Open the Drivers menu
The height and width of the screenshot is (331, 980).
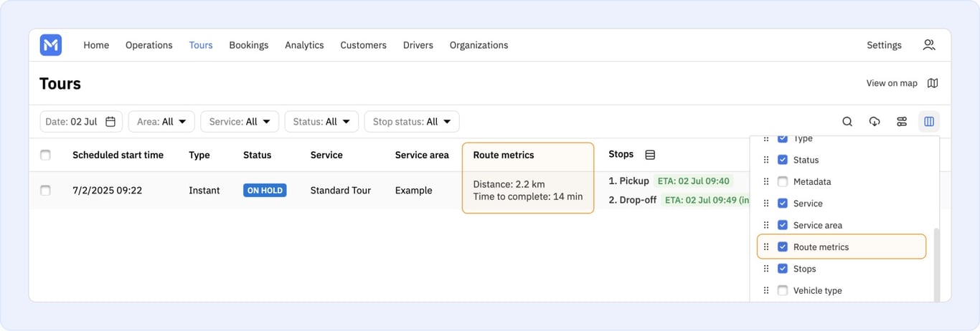pyautogui.click(x=418, y=45)
